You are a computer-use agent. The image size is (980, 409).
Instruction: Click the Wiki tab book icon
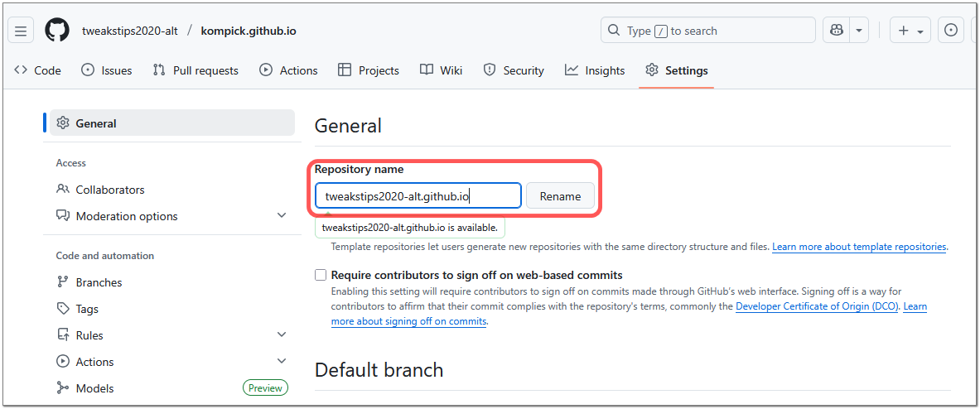tap(427, 70)
